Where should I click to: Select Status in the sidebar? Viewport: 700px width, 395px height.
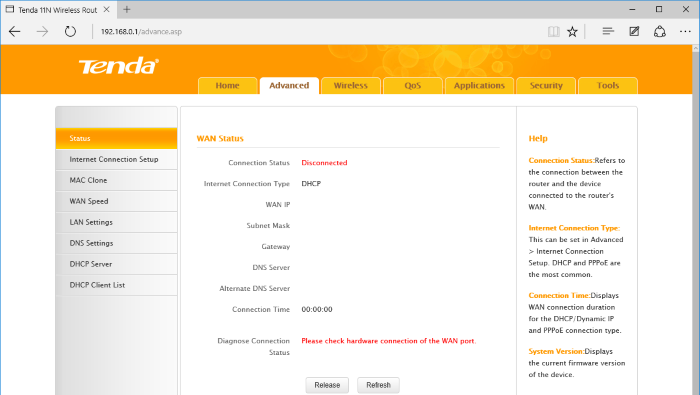tap(117, 138)
